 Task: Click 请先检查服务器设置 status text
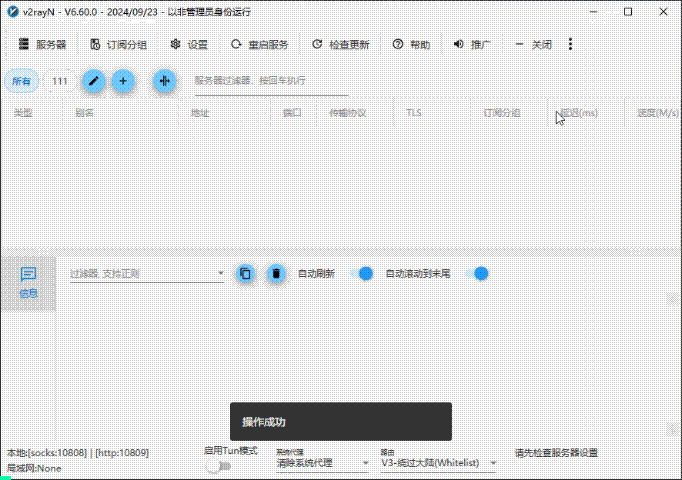coord(556,453)
